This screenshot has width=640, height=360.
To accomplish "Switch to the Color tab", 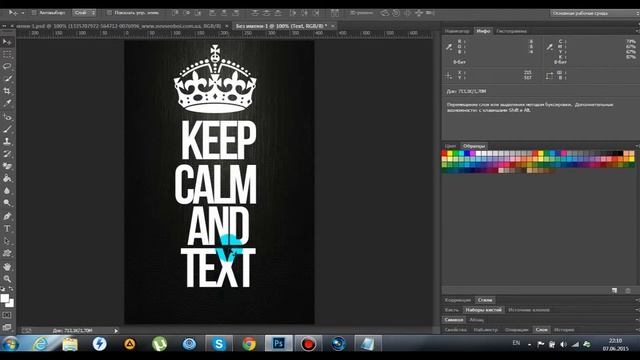I will (450, 146).
